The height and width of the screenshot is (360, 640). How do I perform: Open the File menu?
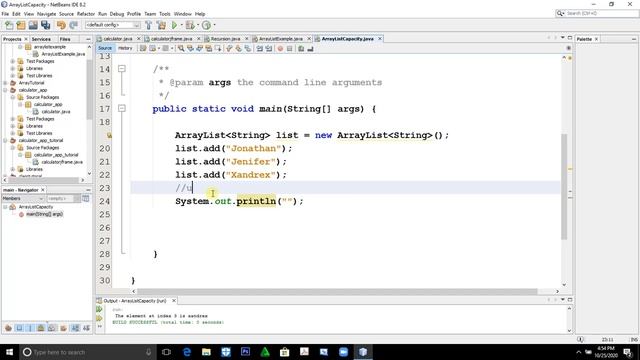coord(5,14)
